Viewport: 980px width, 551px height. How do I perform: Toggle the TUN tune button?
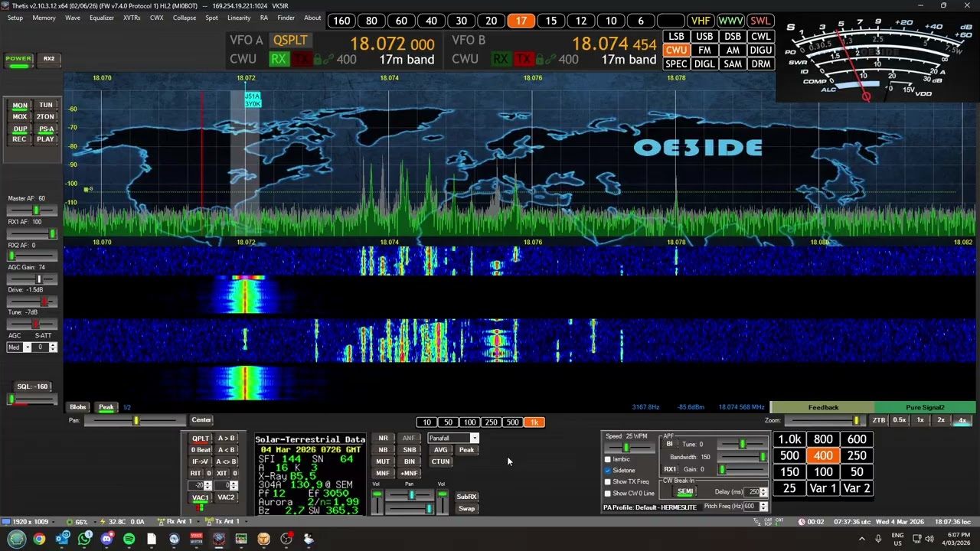click(46, 106)
